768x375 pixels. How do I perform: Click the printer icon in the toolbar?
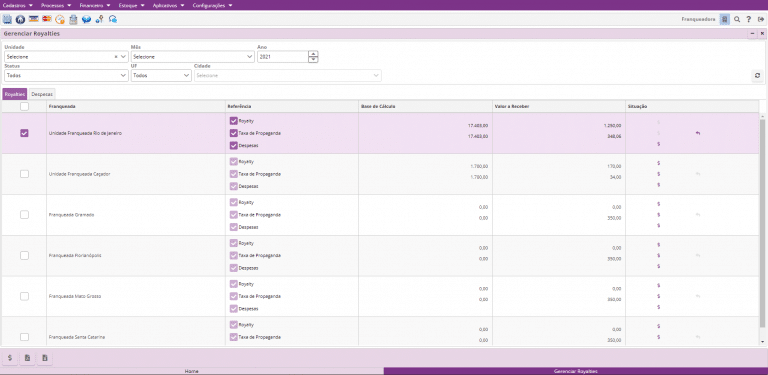point(73,20)
